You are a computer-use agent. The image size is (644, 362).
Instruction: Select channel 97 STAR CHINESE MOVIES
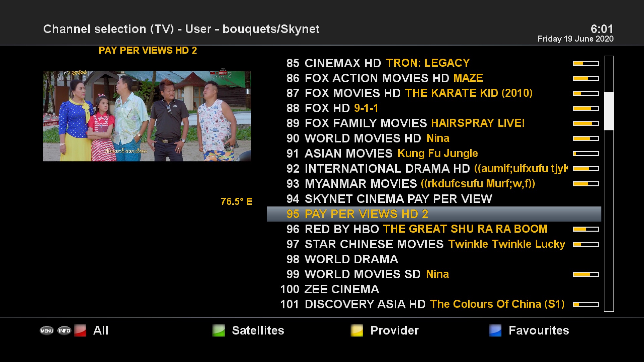pyautogui.click(x=434, y=244)
